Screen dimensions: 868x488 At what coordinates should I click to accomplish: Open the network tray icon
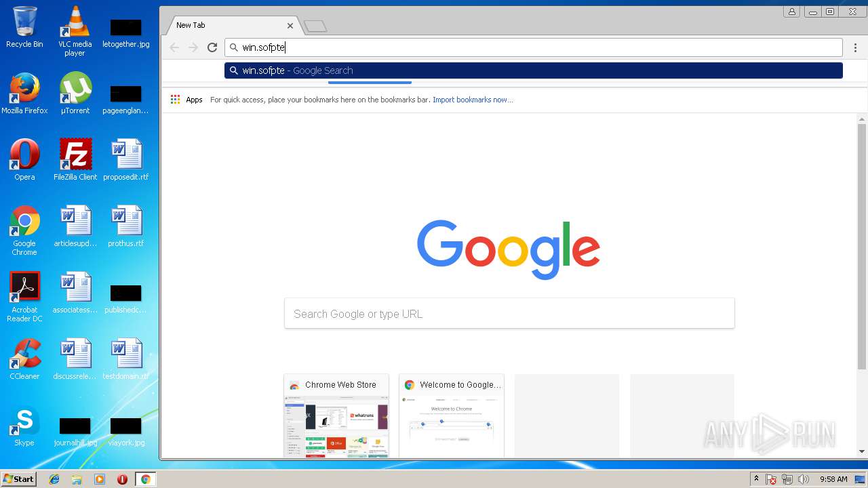tap(787, 479)
